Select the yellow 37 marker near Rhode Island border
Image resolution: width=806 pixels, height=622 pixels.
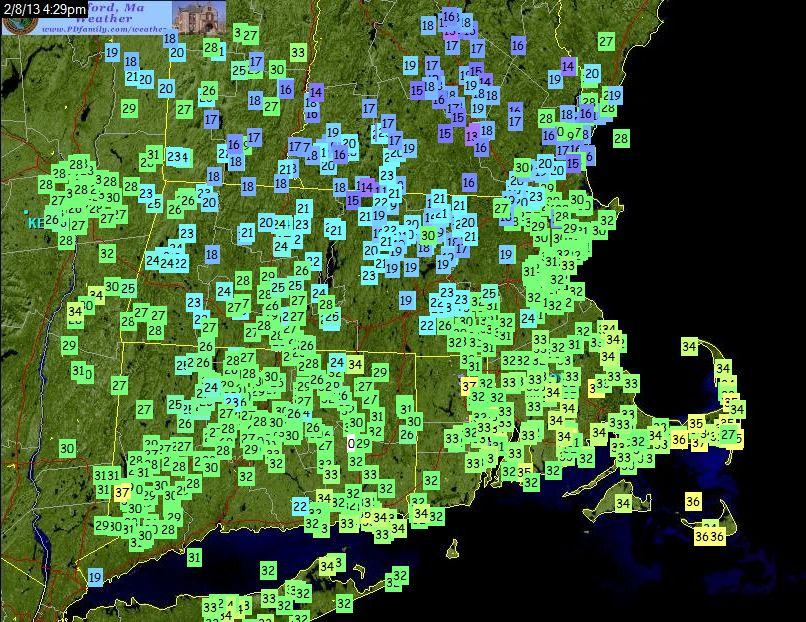click(x=469, y=385)
